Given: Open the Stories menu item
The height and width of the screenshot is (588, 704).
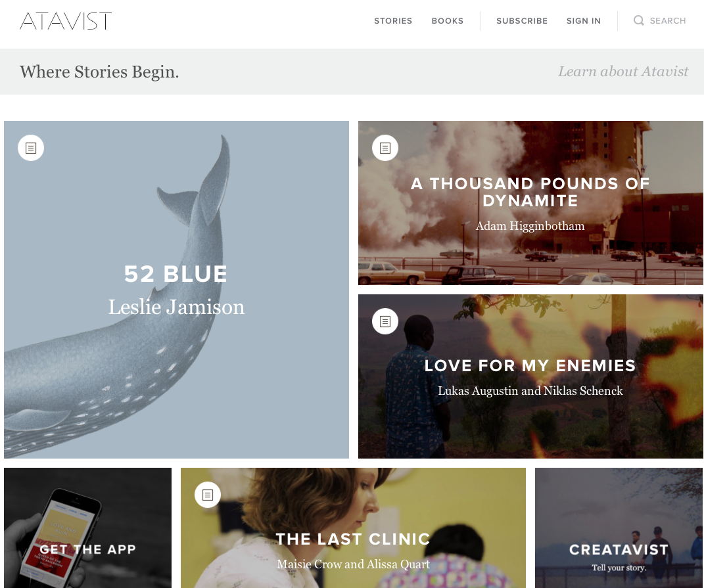Looking at the screenshot, I should pos(393,21).
